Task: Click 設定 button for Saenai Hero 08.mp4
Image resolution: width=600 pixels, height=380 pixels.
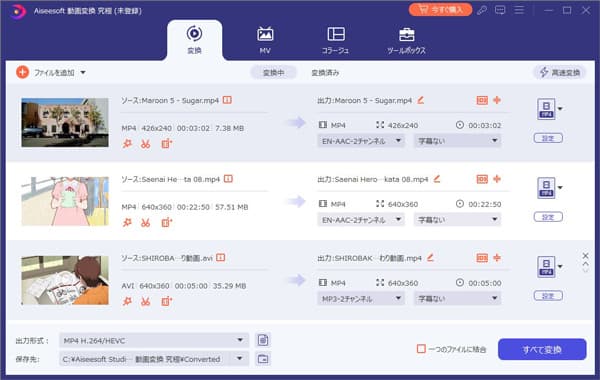Action: point(548,217)
